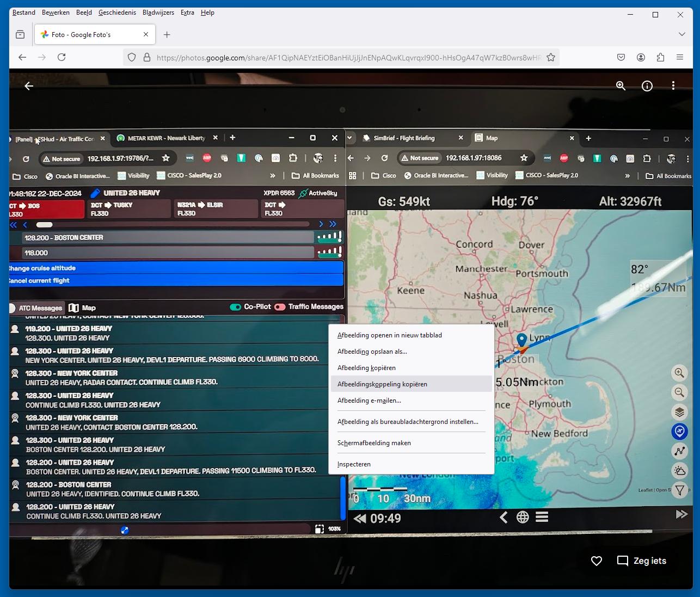This screenshot has width=700, height=597.
Task: Click the Firefox address bar URL
Action: pyautogui.click(x=348, y=57)
